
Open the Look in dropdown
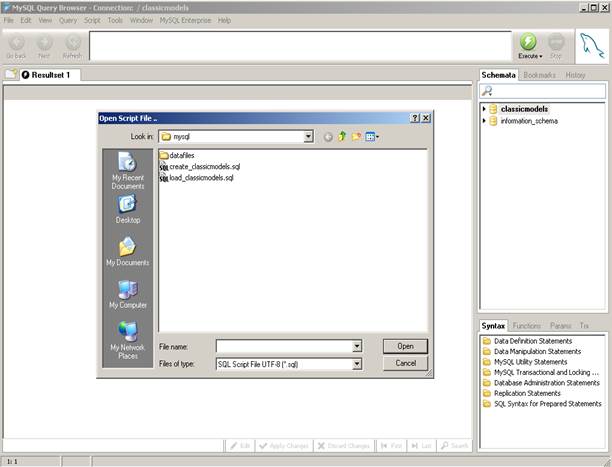tap(308, 136)
